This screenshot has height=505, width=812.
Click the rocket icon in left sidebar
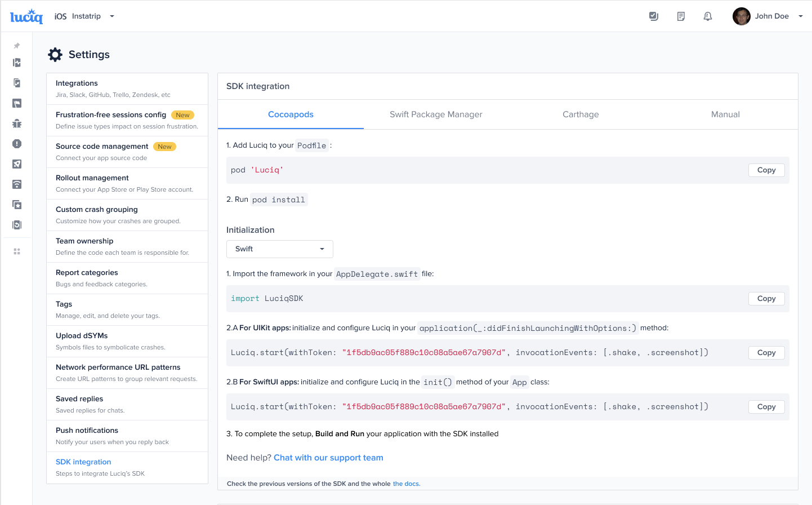point(17,164)
